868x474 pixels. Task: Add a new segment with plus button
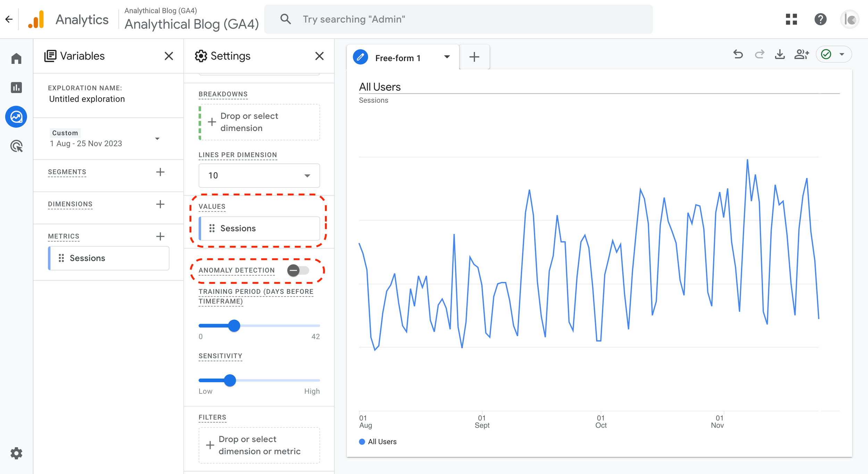(x=160, y=172)
